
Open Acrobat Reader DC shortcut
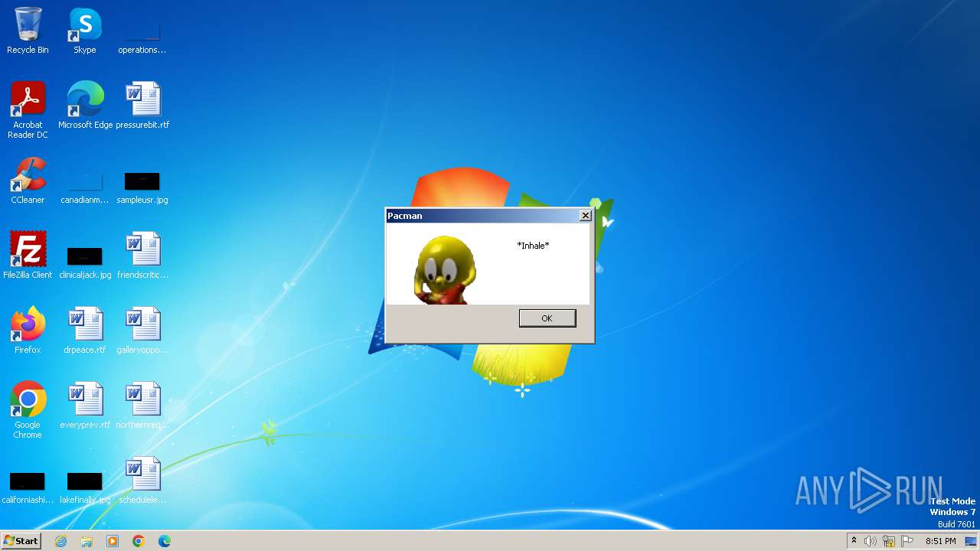pos(28,110)
